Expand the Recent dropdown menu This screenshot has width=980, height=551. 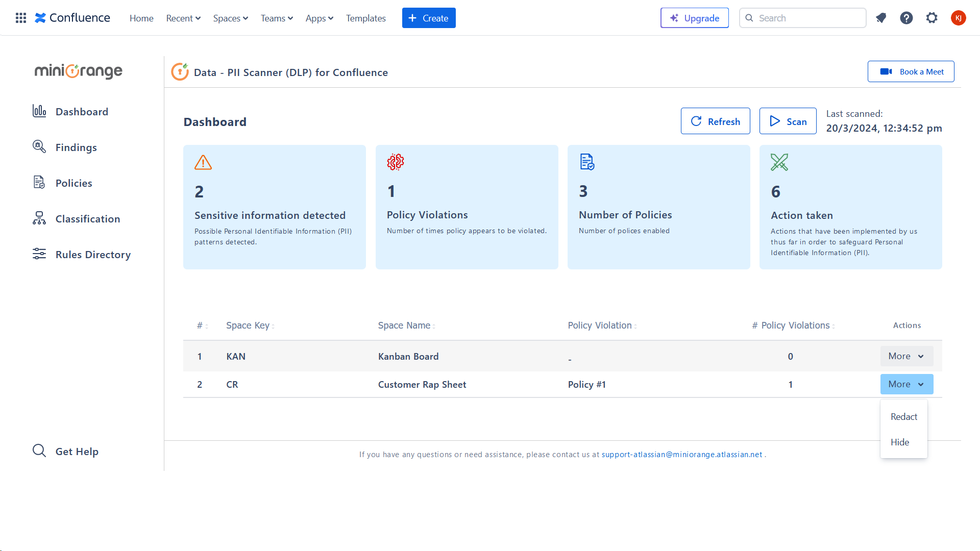coord(183,18)
